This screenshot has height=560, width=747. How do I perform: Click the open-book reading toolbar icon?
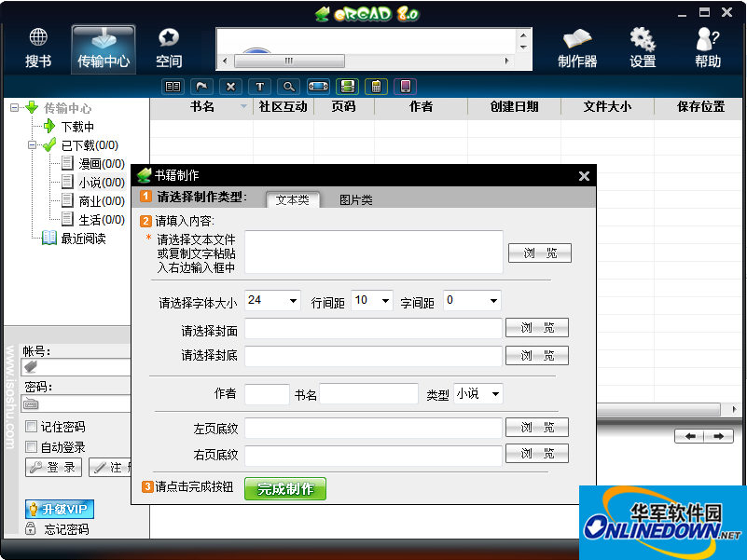[173, 87]
